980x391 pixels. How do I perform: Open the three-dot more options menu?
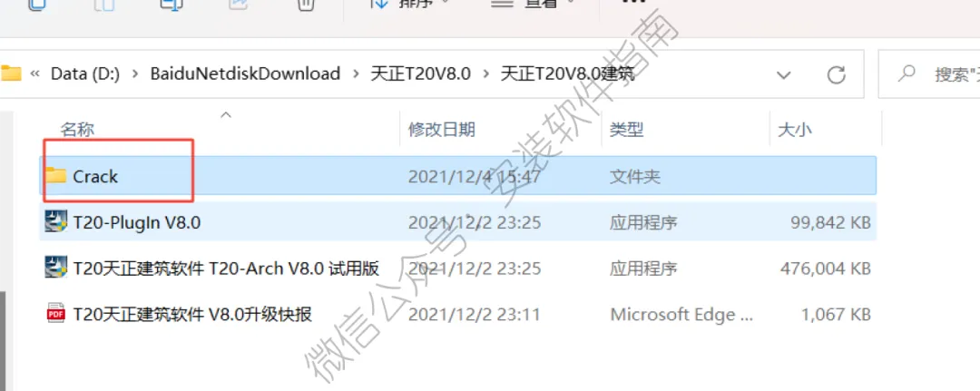pyautogui.click(x=633, y=3)
